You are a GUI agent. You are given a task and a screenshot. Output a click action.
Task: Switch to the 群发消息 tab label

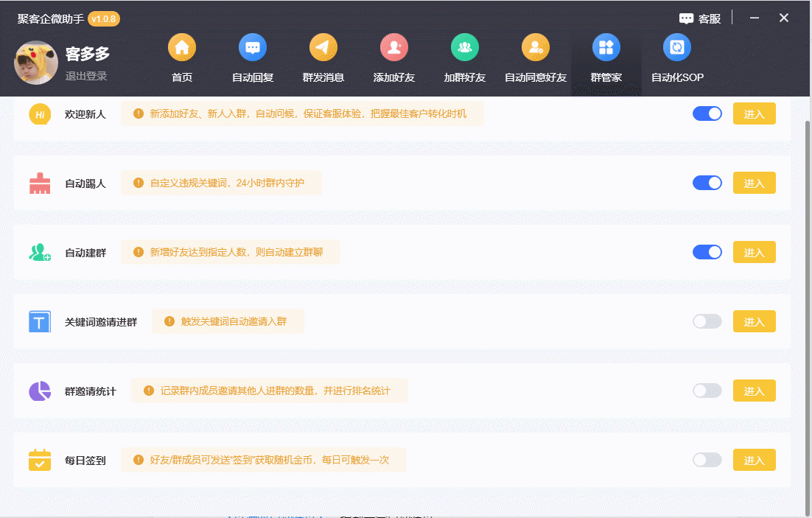click(x=323, y=77)
